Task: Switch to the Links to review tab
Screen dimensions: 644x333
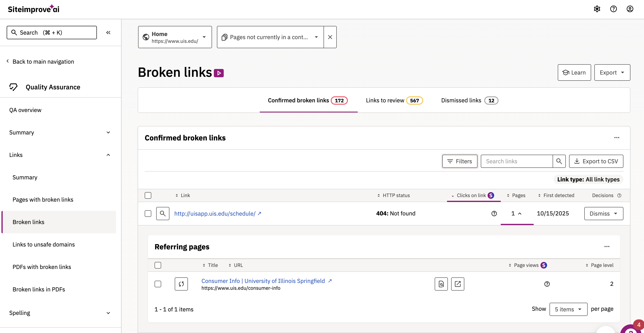Action: 394,100
